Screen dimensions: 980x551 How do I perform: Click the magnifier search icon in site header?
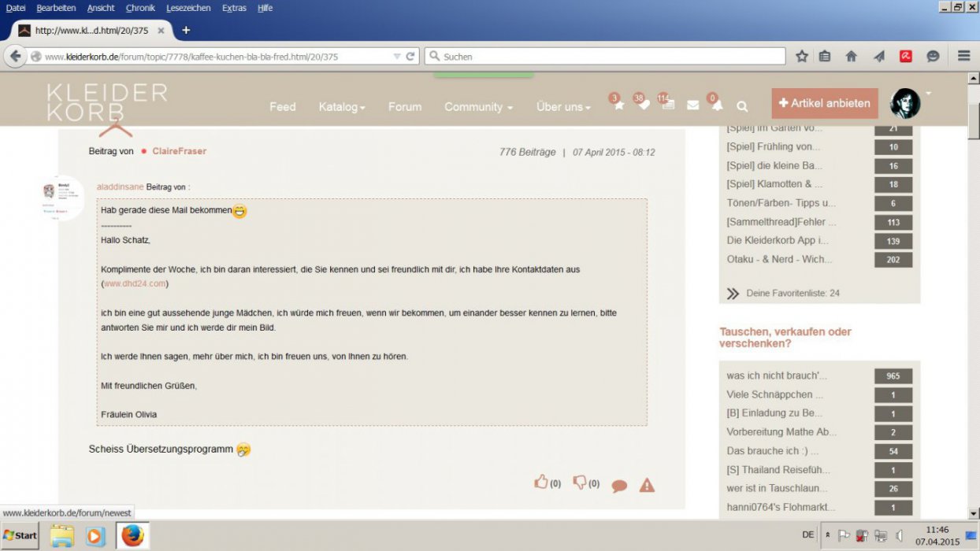(742, 105)
